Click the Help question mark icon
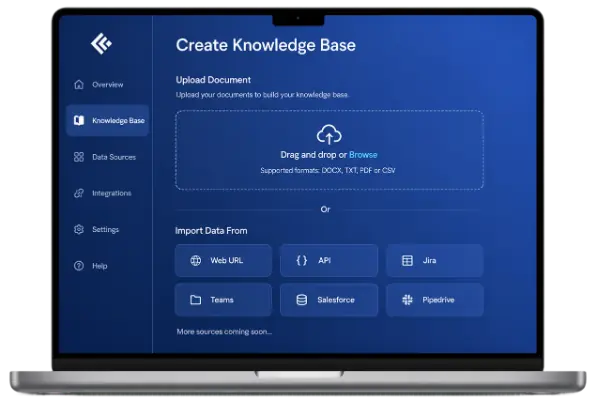Image resolution: width=596 pixels, height=400 pixels. (x=79, y=266)
